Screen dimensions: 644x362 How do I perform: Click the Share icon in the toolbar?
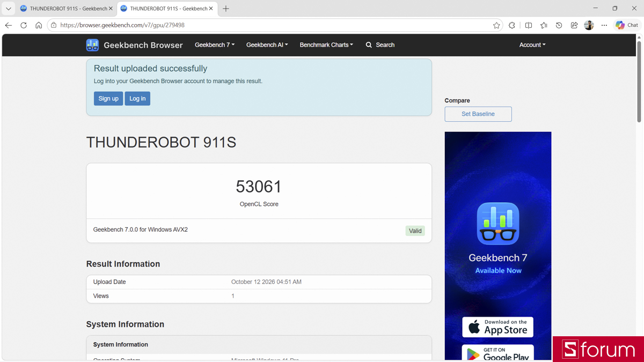point(574,25)
